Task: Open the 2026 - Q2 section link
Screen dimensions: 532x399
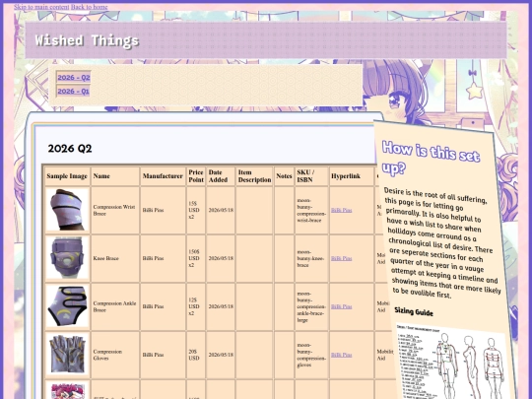Action: [74, 78]
